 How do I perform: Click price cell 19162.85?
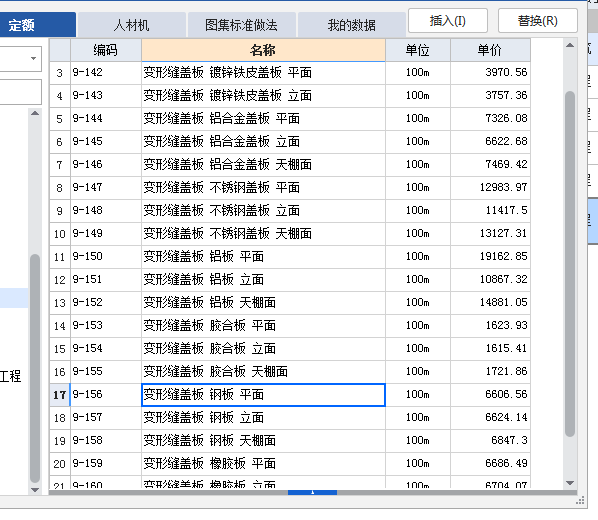coord(490,256)
